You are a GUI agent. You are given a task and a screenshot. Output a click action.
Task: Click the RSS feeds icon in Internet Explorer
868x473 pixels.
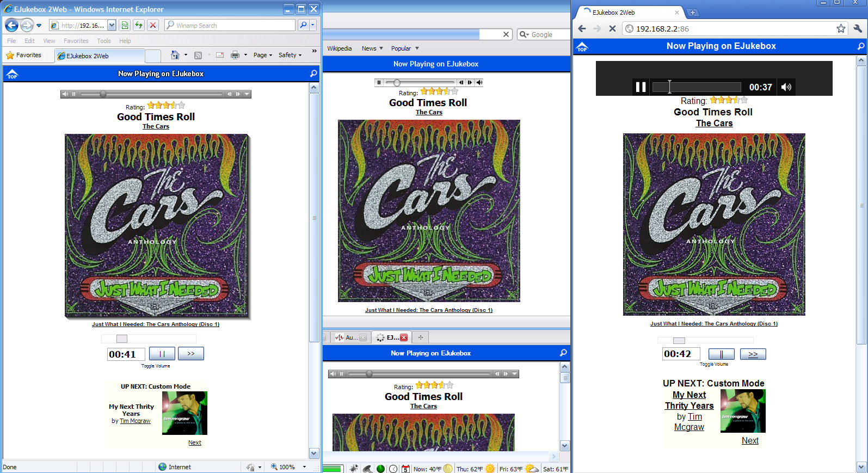pyautogui.click(x=198, y=55)
